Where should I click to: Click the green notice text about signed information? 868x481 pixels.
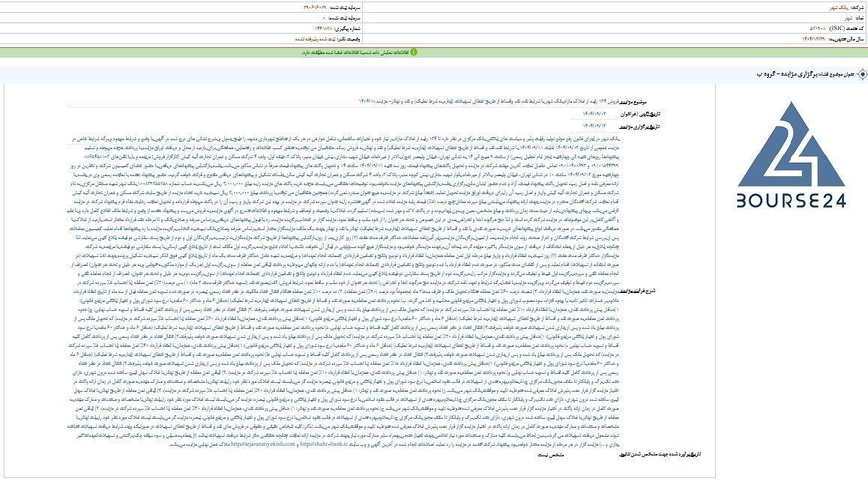pos(355,52)
